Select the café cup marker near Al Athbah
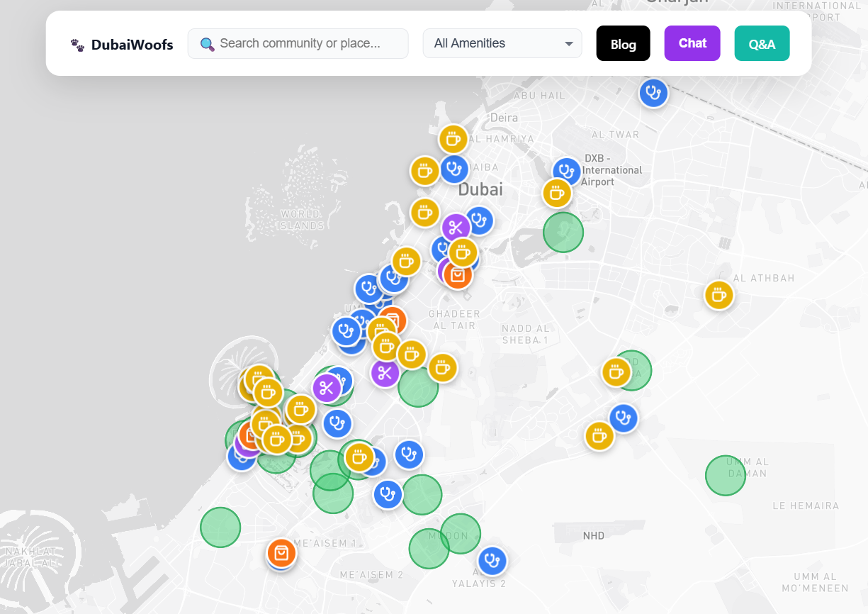Screen dimensions: 868x614 (x=719, y=296)
